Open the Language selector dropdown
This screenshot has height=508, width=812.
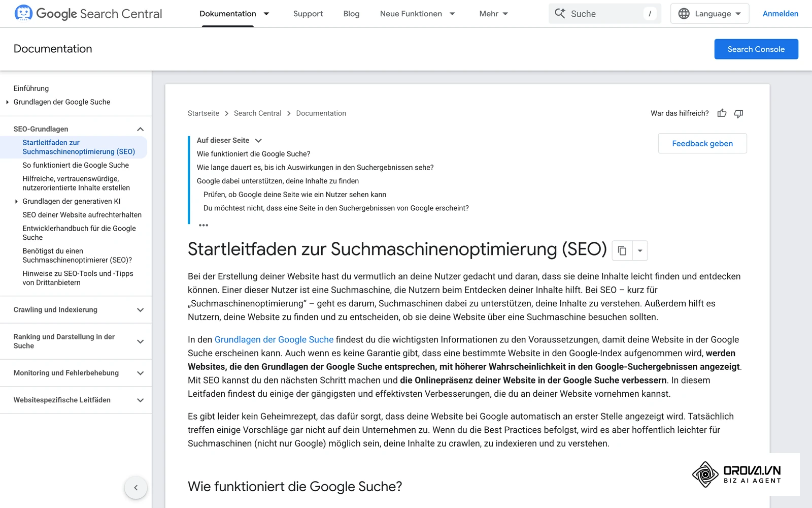click(x=709, y=14)
